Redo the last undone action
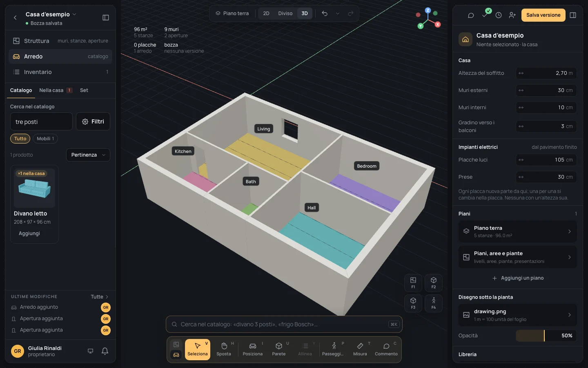The height and width of the screenshot is (368, 588). (351, 13)
